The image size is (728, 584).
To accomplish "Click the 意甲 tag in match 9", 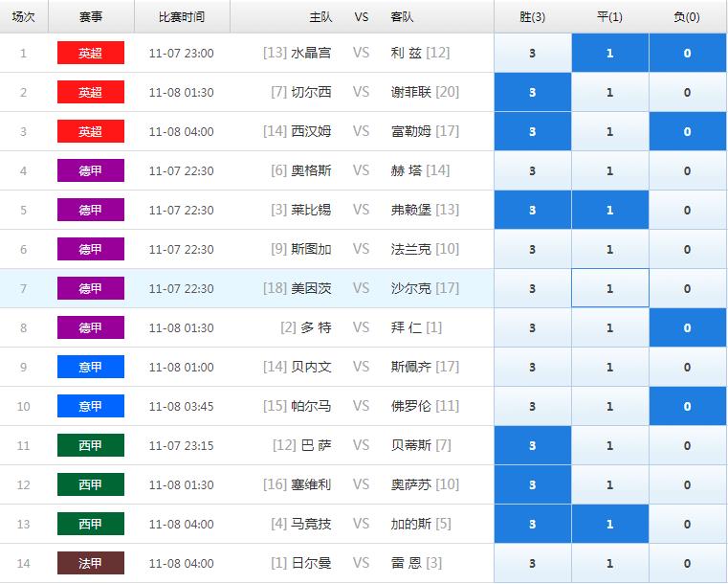I will coord(91,367).
